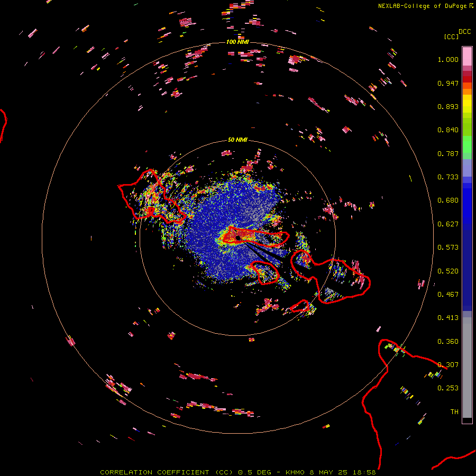476x476 pixels.
Task: Select the 0.467 scale value
Action: point(448,295)
